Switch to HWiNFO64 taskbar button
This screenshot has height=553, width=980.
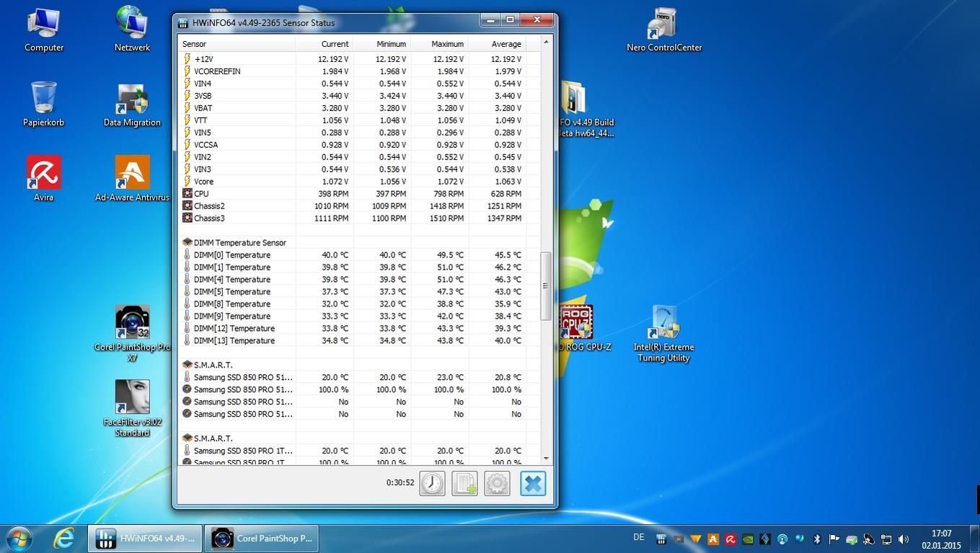(145, 538)
